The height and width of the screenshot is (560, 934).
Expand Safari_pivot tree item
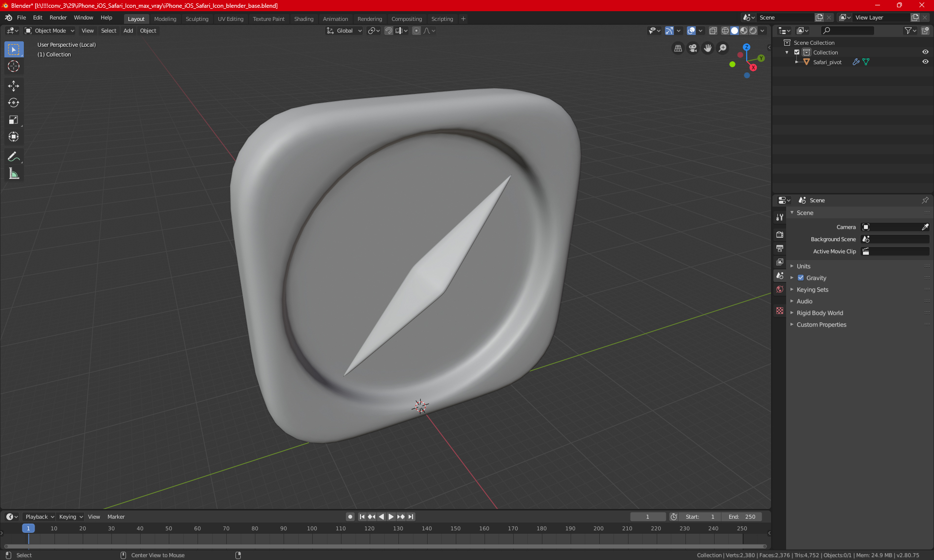click(x=796, y=62)
